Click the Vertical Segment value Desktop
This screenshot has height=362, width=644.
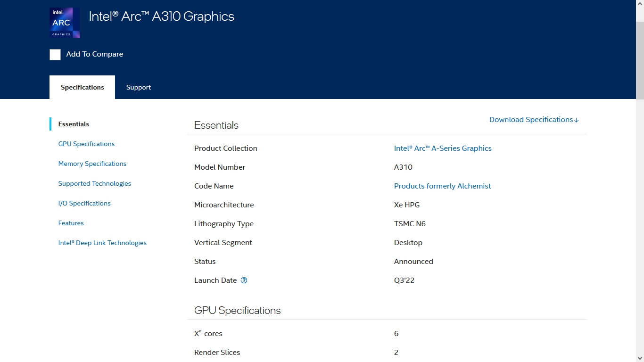tap(408, 243)
